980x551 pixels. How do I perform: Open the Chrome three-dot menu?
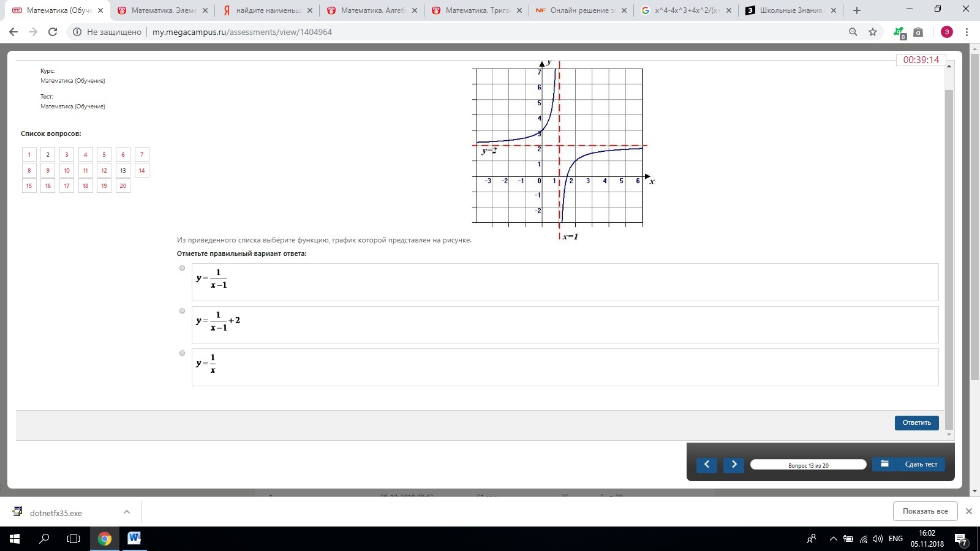coord(967,32)
